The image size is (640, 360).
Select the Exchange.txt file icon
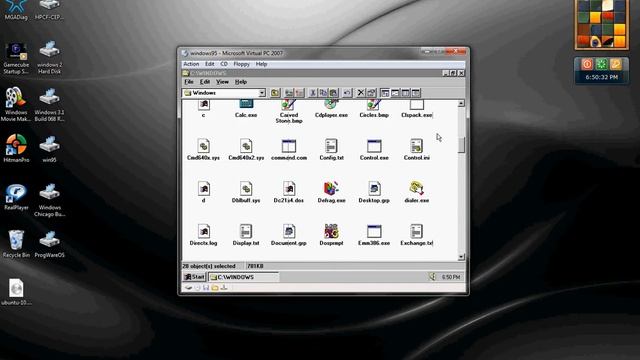coord(416,235)
